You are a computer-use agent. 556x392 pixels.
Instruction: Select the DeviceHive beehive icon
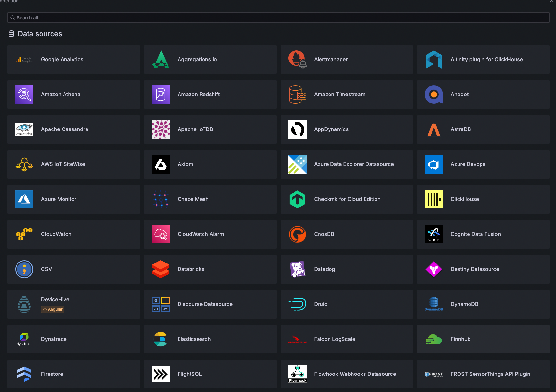(x=24, y=304)
